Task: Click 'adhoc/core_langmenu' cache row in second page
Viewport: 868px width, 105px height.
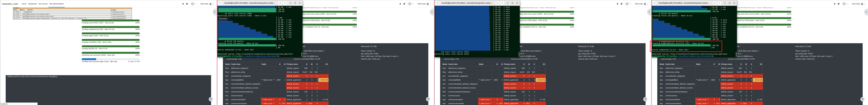Action: [277, 68]
